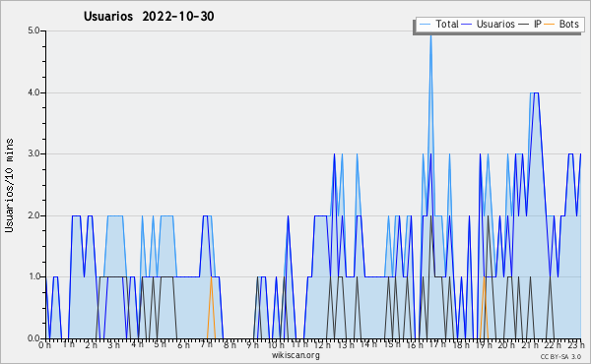Click the orange Bots spike near 7 h
Image resolution: width=591 pixels, height=364 pixels.
click(211, 308)
